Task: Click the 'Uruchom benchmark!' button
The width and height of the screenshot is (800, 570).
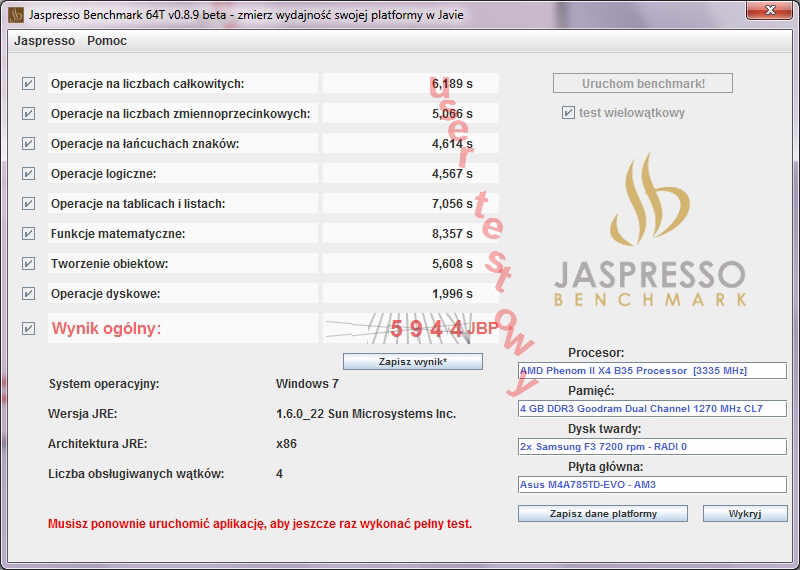Action: (x=643, y=83)
